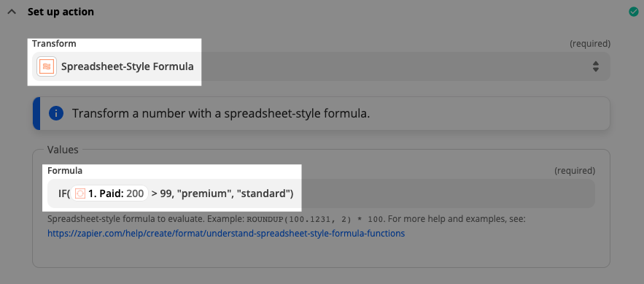The height and width of the screenshot is (284, 644).
Task: Click the blue info circle icon
Action: click(x=56, y=113)
